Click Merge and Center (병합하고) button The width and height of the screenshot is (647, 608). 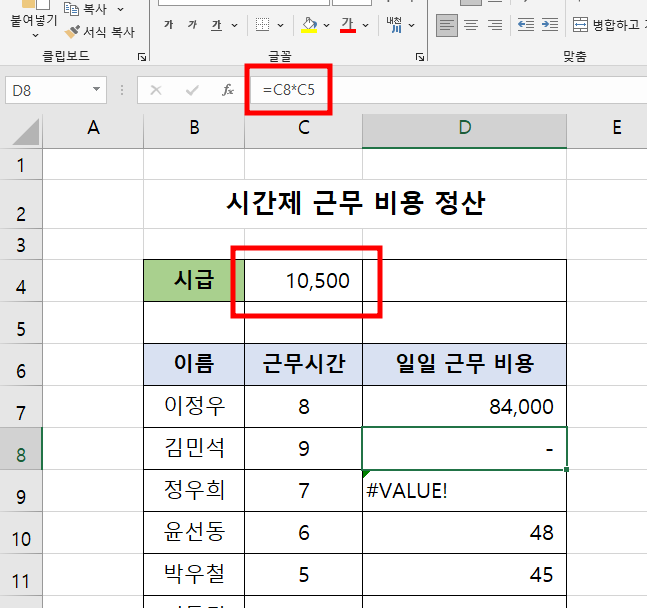click(609, 25)
